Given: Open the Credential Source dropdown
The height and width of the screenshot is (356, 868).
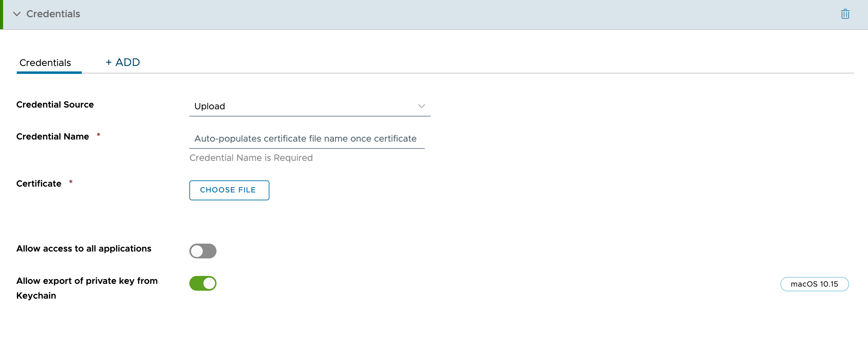Looking at the screenshot, I should (x=310, y=106).
